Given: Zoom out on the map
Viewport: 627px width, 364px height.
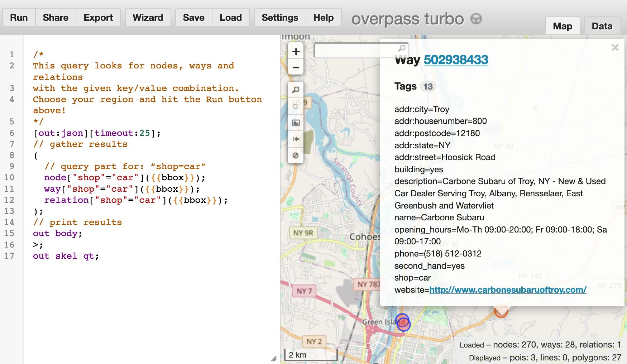Looking at the screenshot, I should coord(296,67).
